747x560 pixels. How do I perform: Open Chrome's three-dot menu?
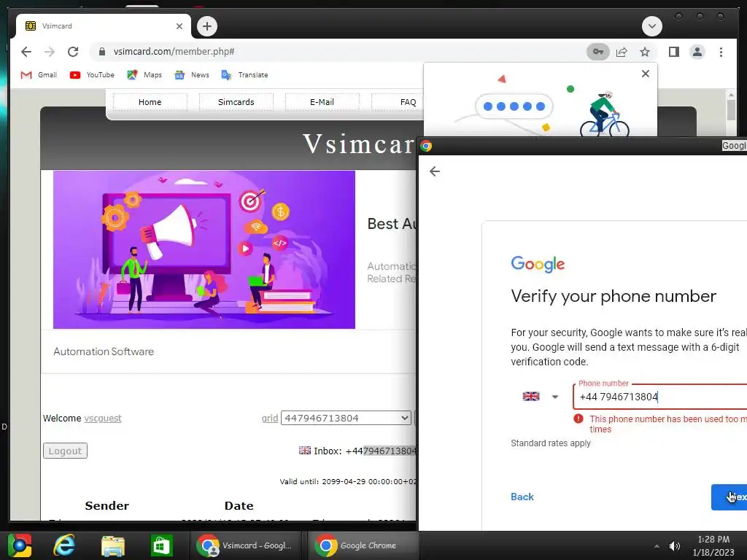pyautogui.click(x=721, y=52)
